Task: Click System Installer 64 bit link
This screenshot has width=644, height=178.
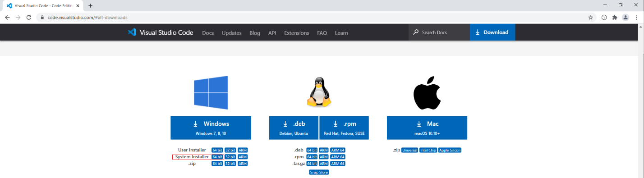Action: (217, 157)
